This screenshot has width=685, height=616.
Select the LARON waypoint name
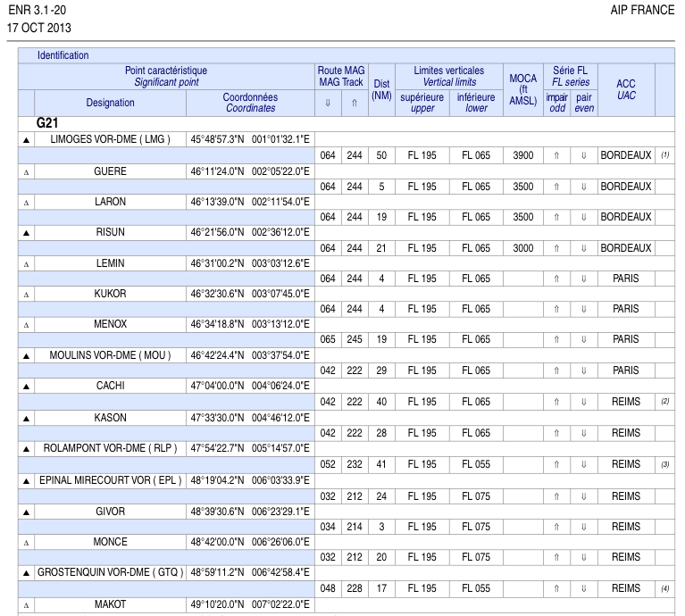[x=110, y=202]
